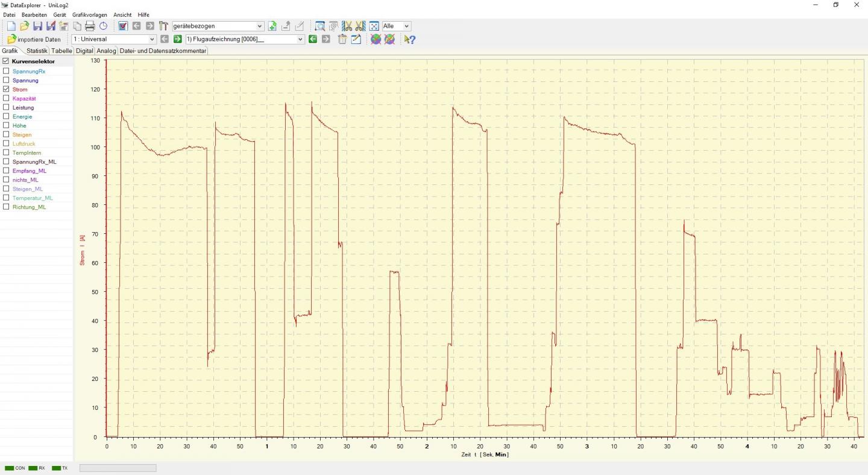
Task: Enable the Spannung curve checkbox
Action: [x=6, y=80]
